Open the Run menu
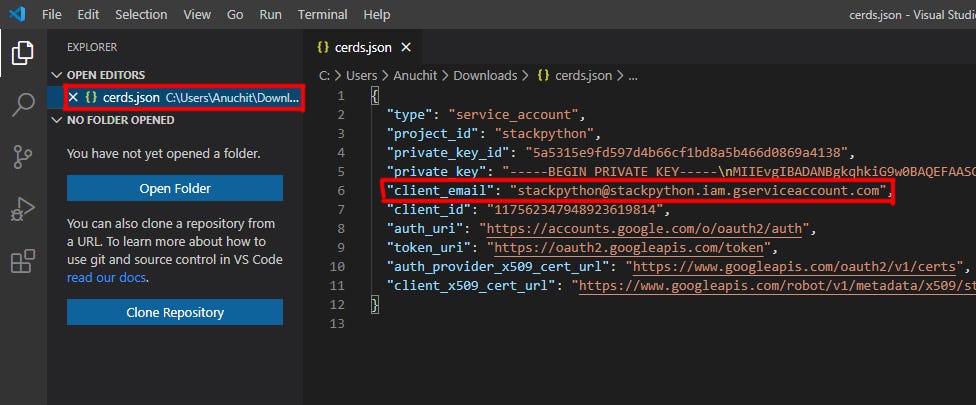This screenshot has height=405, width=976. click(x=270, y=14)
